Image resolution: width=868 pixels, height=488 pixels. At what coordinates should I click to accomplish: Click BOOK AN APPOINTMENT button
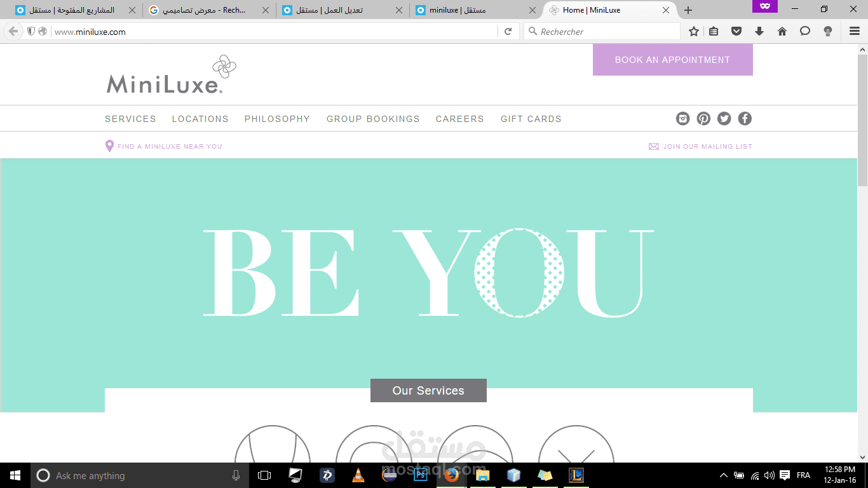point(672,59)
